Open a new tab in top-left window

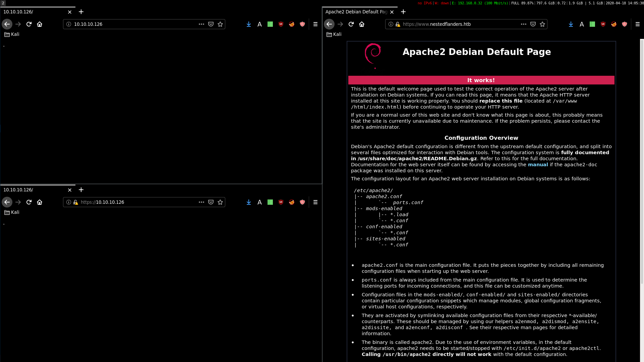[81, 12]
